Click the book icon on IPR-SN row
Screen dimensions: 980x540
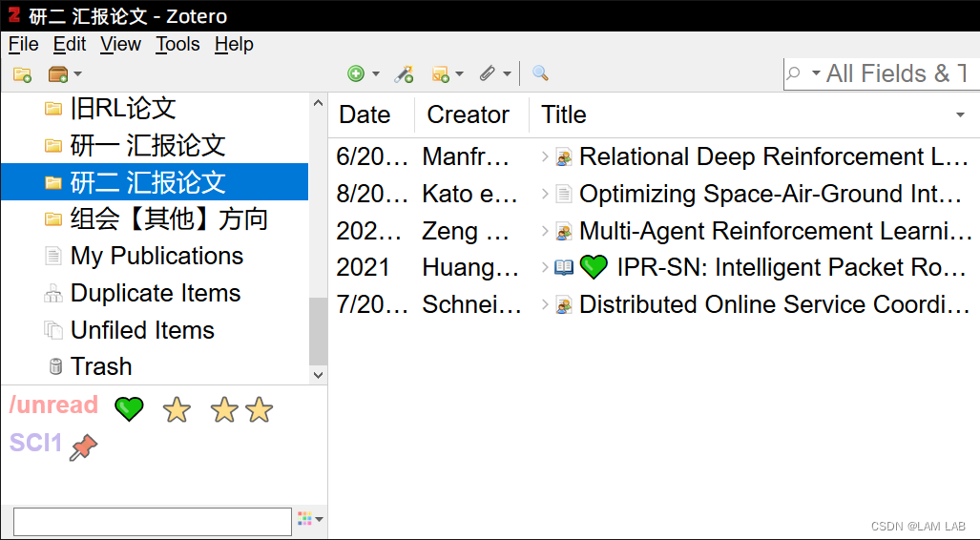(x=564, y=268)
